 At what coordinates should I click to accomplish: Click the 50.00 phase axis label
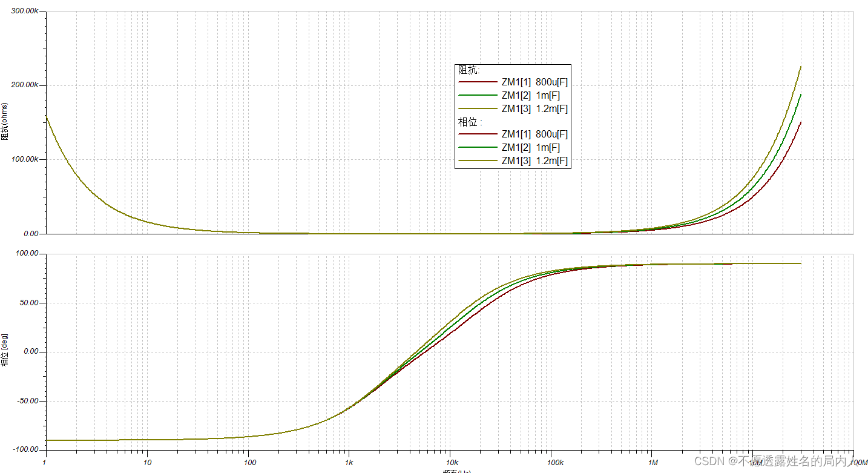click(x=30, y=303)
